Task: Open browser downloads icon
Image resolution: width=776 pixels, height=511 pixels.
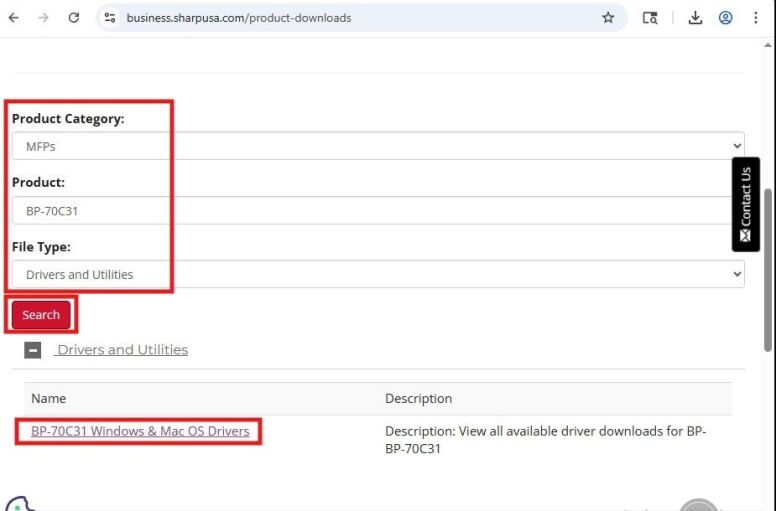Action: [695, 18]
